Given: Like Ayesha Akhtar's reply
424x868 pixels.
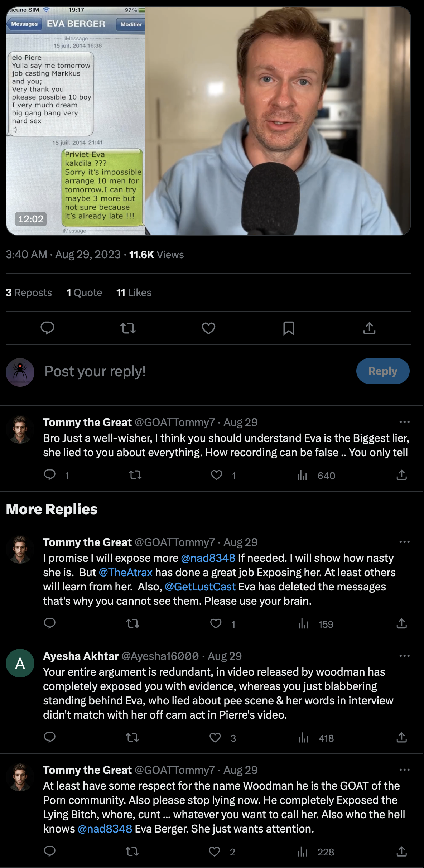Looking at the screenshot, I should click(x=215, y=738).
